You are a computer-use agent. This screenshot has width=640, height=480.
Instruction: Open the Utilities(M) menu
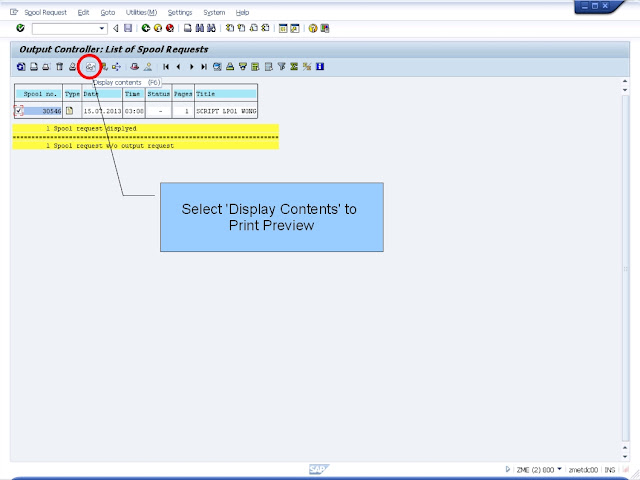(141, 13)
